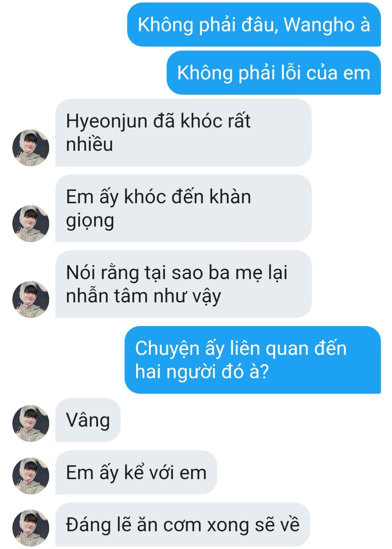Tap the "Đáng lẽ ăn cơm xong sẽ về" message
392x549 pixels.
pyautogui.click(x=182, y=525)
